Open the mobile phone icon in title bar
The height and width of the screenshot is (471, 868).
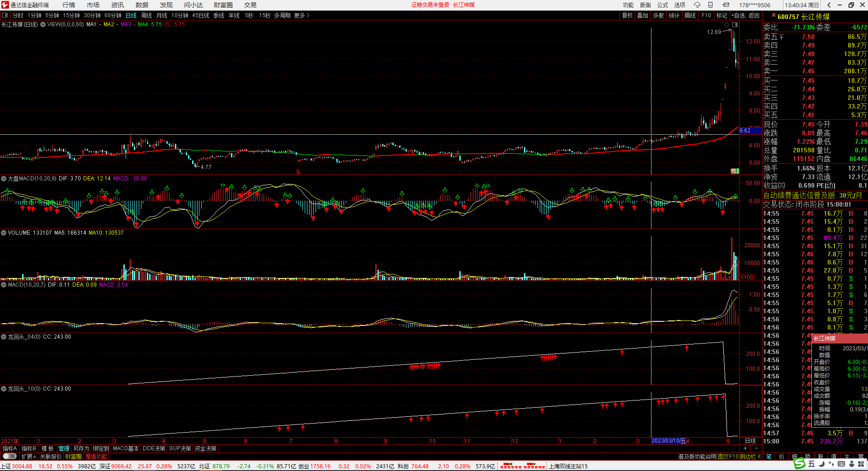point(711,5)
